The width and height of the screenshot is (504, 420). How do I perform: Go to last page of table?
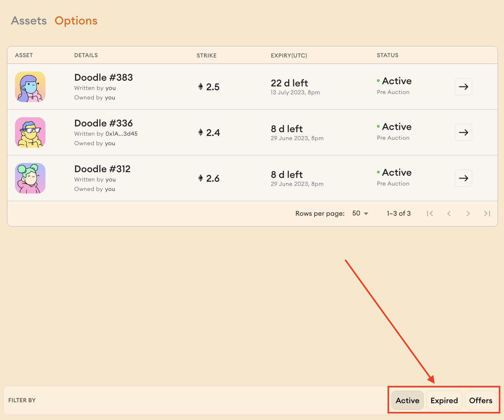pos(487,213)
